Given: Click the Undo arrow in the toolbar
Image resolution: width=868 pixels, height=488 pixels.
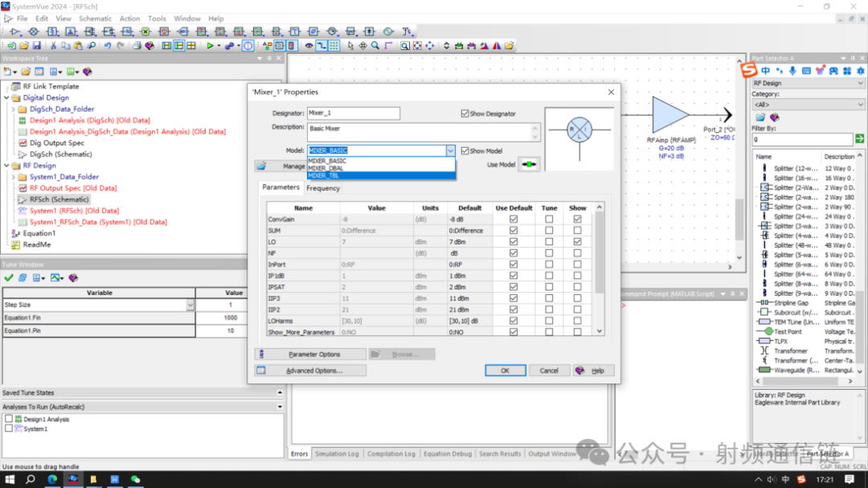Looking at the screenshot, I should [x=108, y=46].
